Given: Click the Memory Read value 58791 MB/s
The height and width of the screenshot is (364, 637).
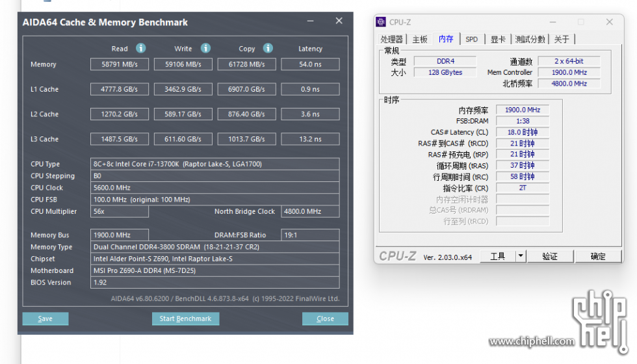Looking at the screenshot, I should pos(120,64).
